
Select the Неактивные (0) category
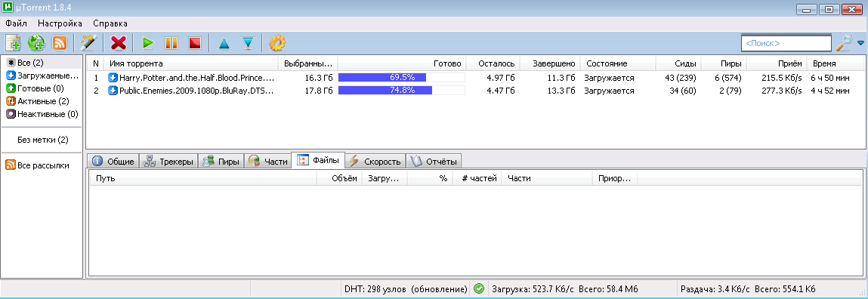(42, 114)
